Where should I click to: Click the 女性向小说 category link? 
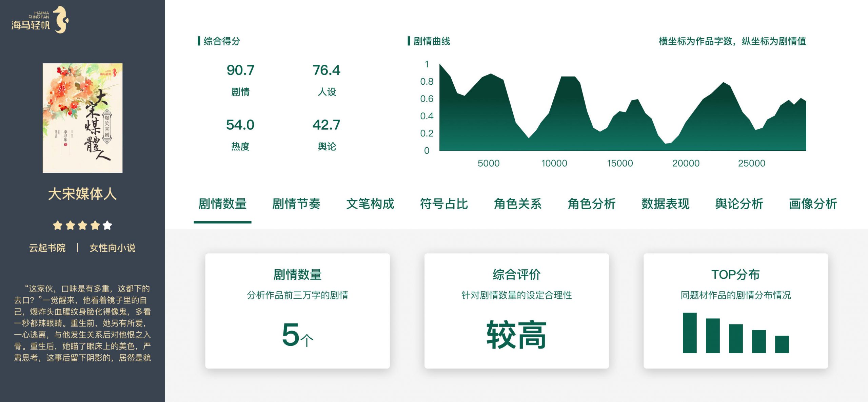112,248
